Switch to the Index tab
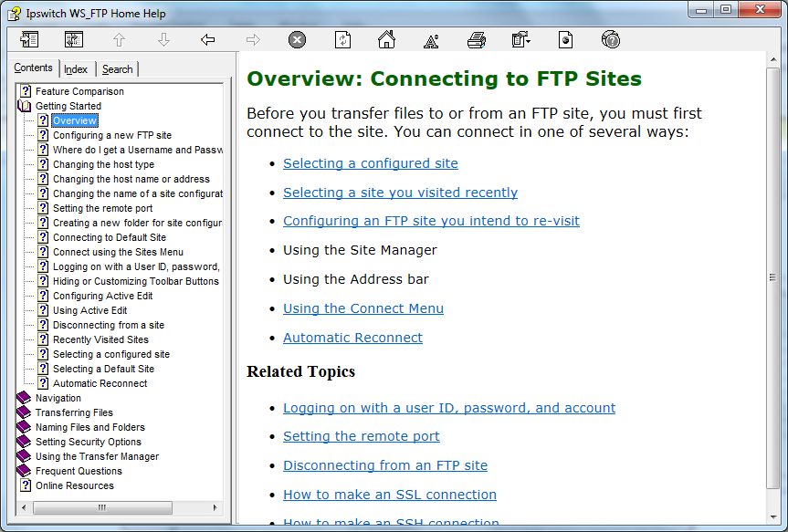 coord(76,69)
